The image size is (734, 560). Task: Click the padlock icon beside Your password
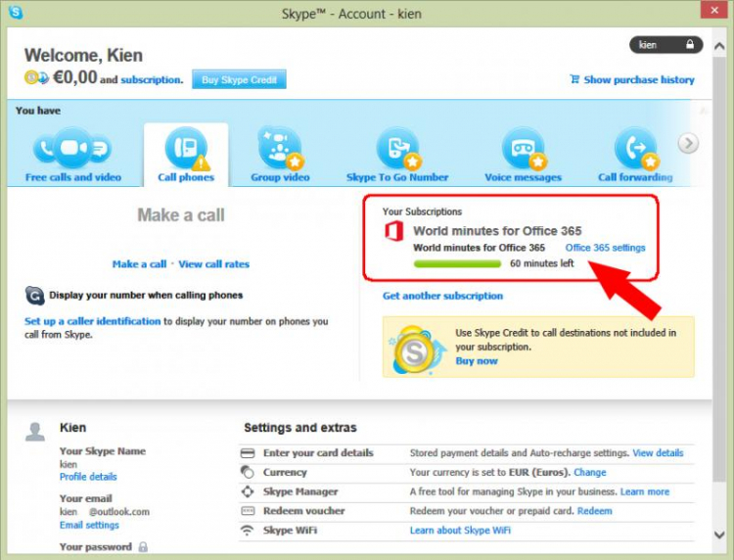[143, 547]
